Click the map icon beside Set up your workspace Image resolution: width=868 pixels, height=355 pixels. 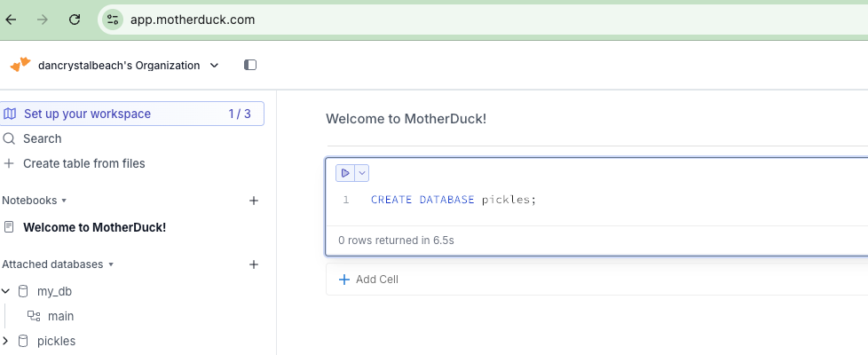click(x=10, y=114)
